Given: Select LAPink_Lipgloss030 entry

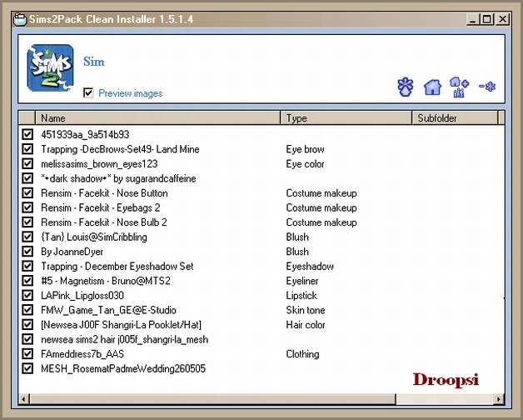Looking at the screenshot, I should tap(82, 296).
